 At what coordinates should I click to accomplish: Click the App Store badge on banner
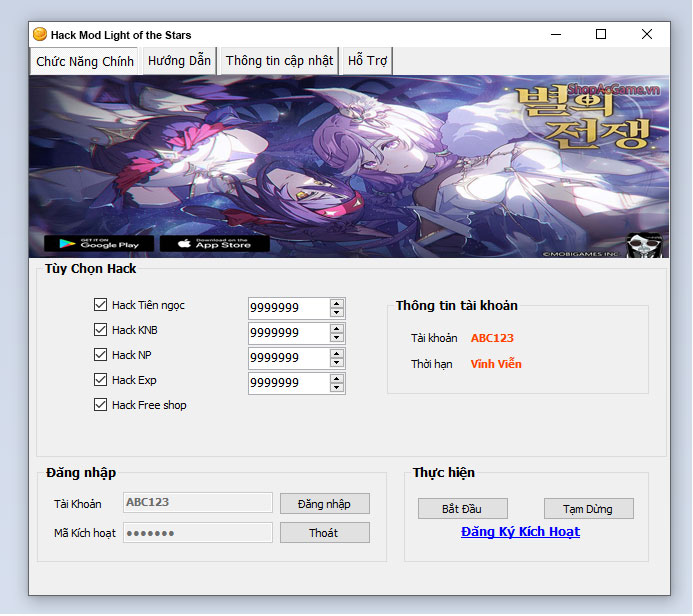coord(215,243)
